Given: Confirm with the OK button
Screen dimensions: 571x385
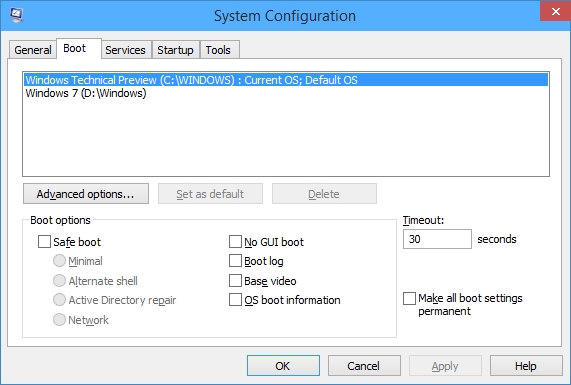Looking at the screenshot, I should [283, 366].
